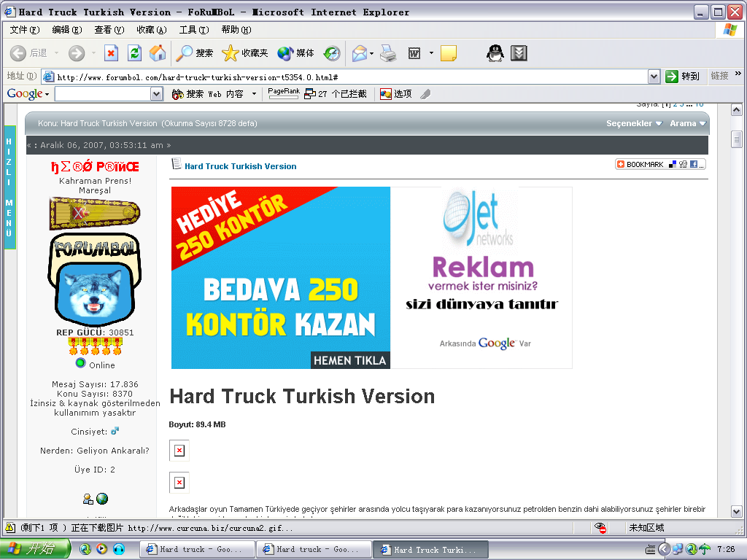Open the 收藏(A) Favorites menu
The image size is (747, 560).
click(152, 29)
